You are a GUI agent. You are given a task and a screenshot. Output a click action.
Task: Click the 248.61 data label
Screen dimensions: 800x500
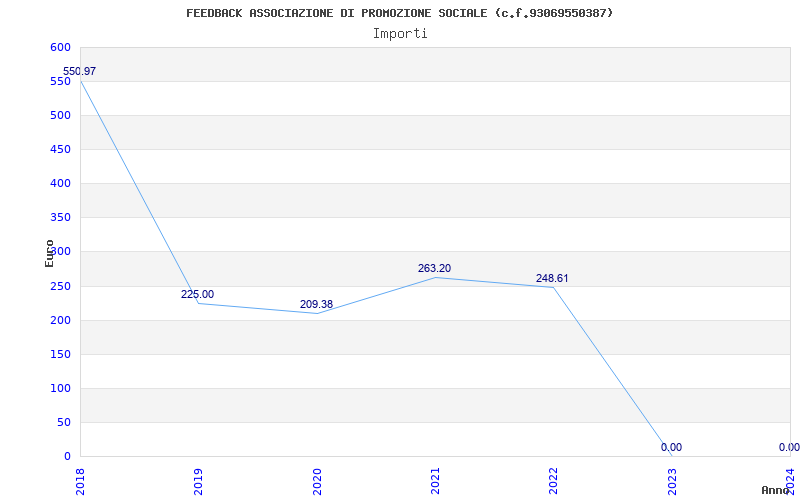(x=552, y=279)
